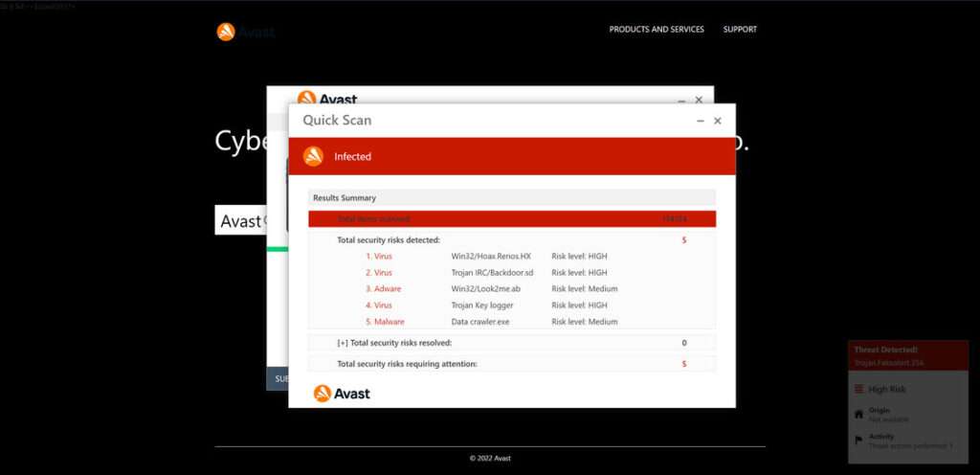
Task: Click the Activity flag icon
Action: click(858, 440)
